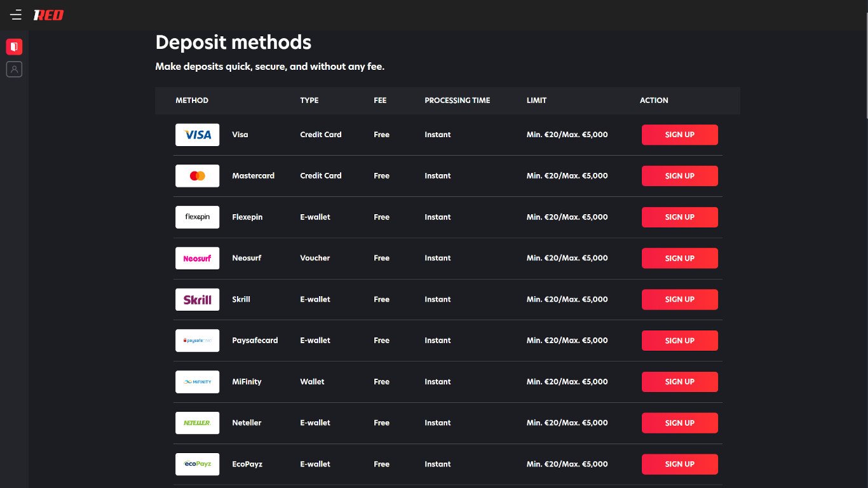This screenshot has height=488, width=868.
Task: Click the ecoPayz logo thumbnail
Action: point(198,464)
